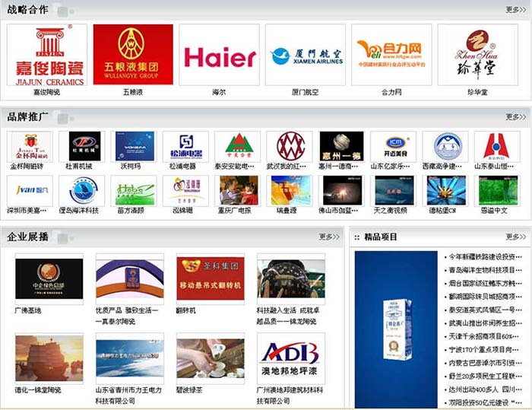
Task: Open the 杜甫机械 brand logo
Action: point(84,146)
